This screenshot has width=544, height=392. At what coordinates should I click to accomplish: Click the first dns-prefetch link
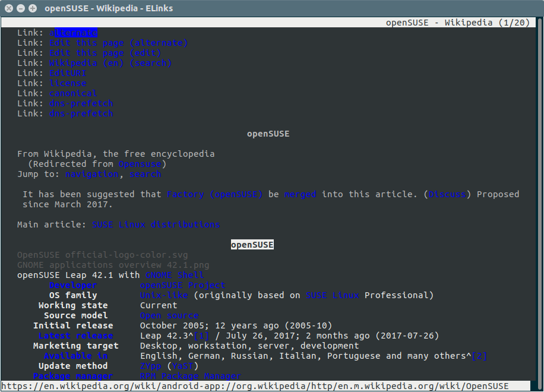click(81, 103)
